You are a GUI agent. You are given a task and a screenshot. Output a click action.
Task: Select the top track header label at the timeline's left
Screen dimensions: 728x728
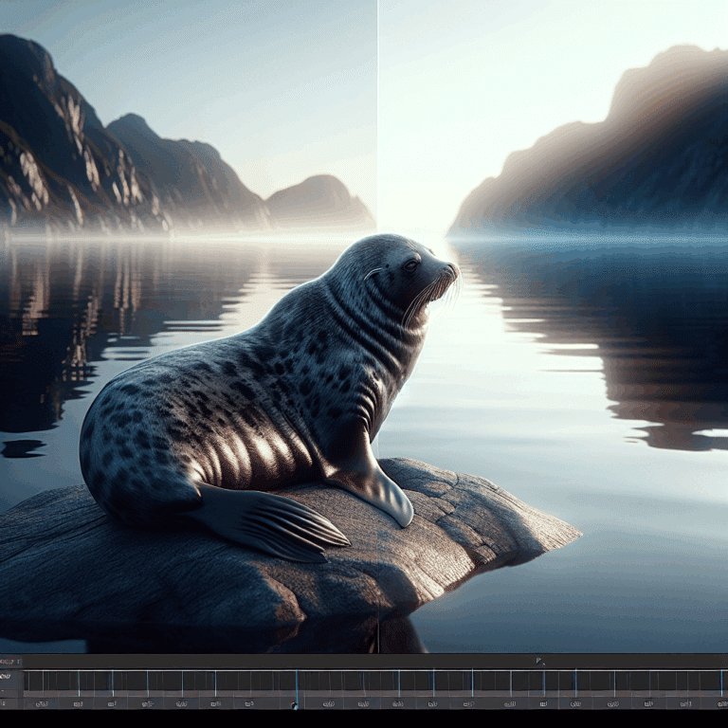9,661
